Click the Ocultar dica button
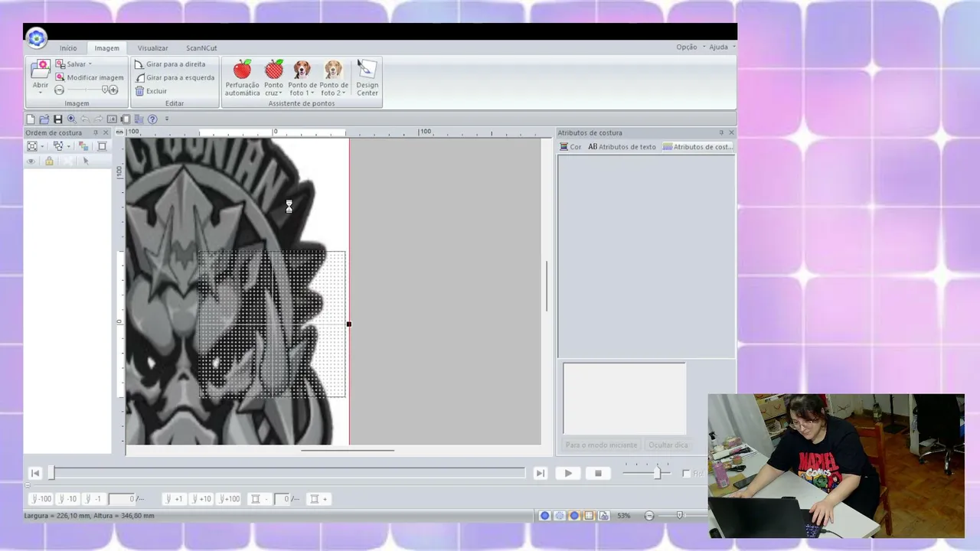This screenshot has width=980, height=551. pyautogui.click(x=668, y=445)
